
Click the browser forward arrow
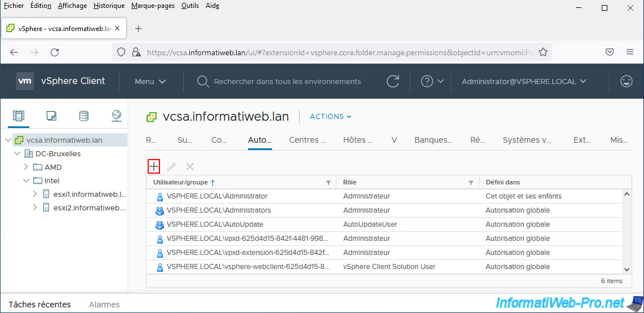tap(34, 52)
